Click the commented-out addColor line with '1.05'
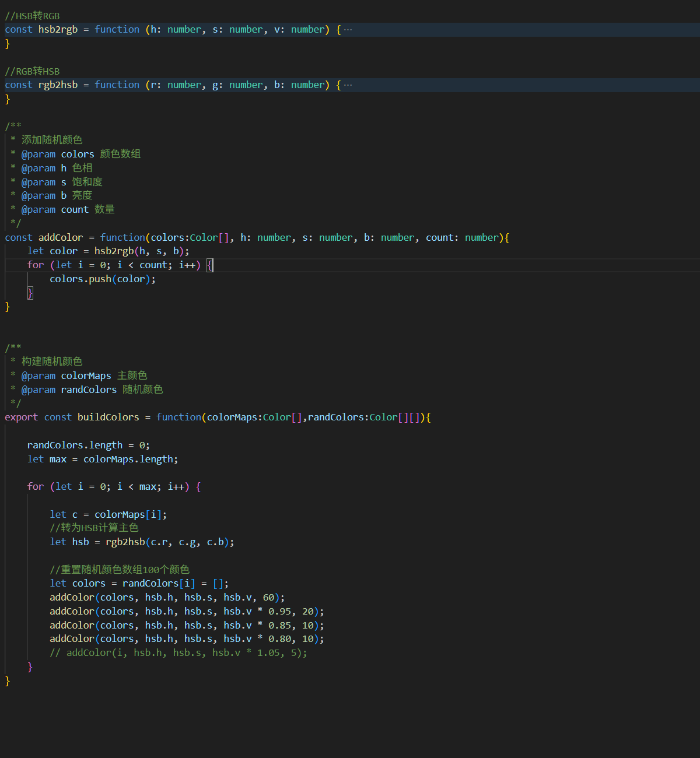Image resolution: width=700 pixels, height=758 pixels. click(x=178, y=653)
